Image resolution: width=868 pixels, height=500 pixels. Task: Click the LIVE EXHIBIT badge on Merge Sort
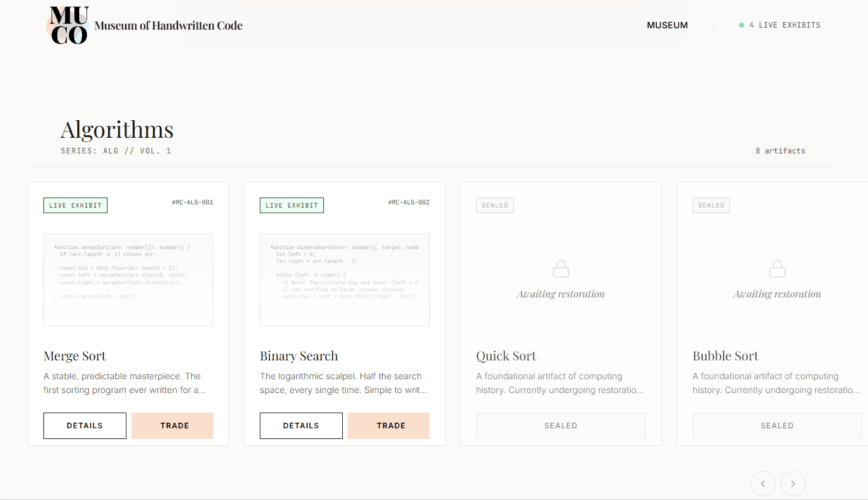point(75,205)
